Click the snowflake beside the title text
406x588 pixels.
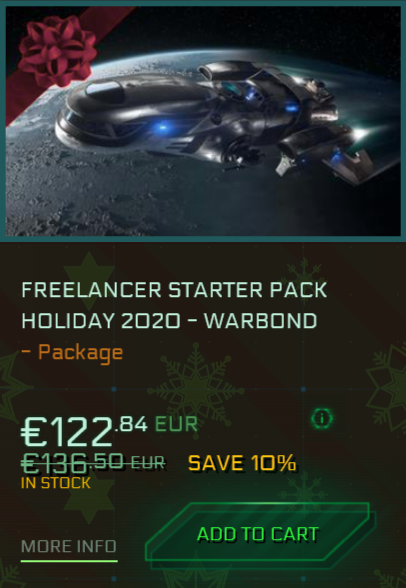[304, 278]
